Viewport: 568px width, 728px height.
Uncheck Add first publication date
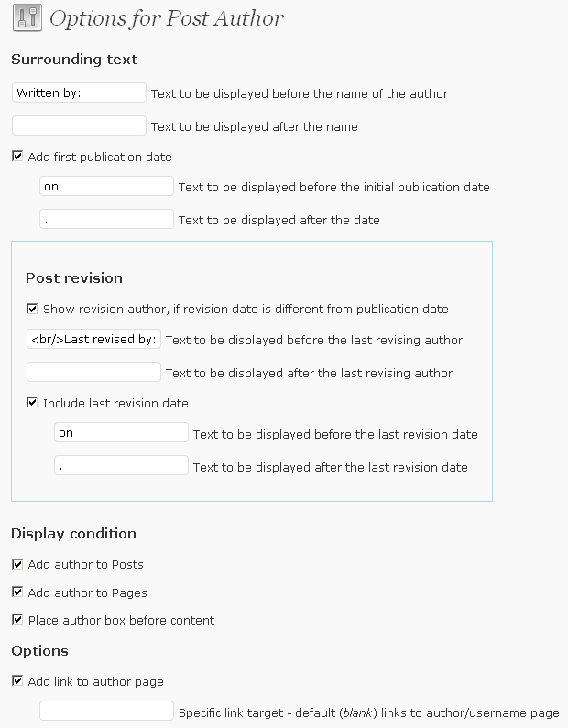click(17, 156)
